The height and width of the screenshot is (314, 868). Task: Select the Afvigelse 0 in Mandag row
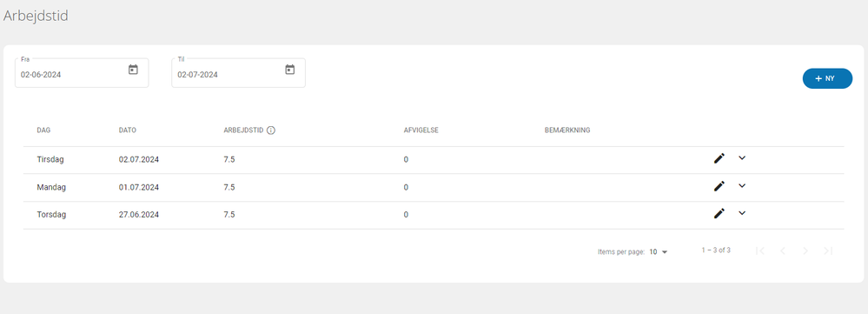pyautogui.click(x=406, y=187)
